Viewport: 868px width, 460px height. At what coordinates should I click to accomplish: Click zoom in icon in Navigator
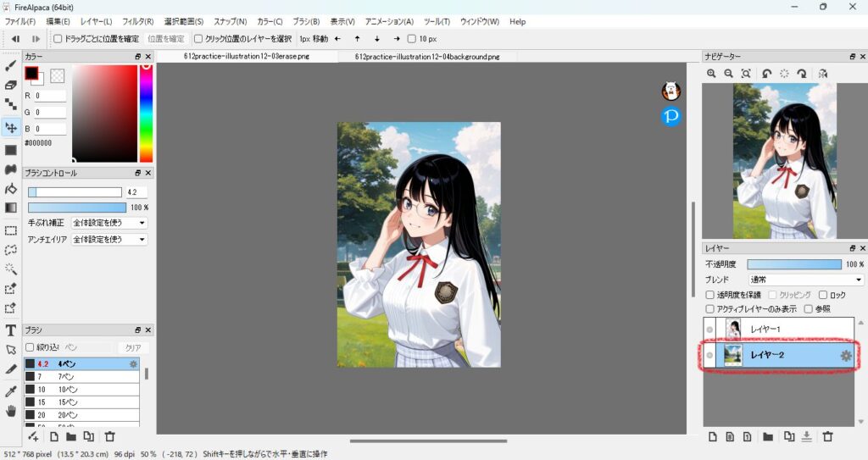712,75
